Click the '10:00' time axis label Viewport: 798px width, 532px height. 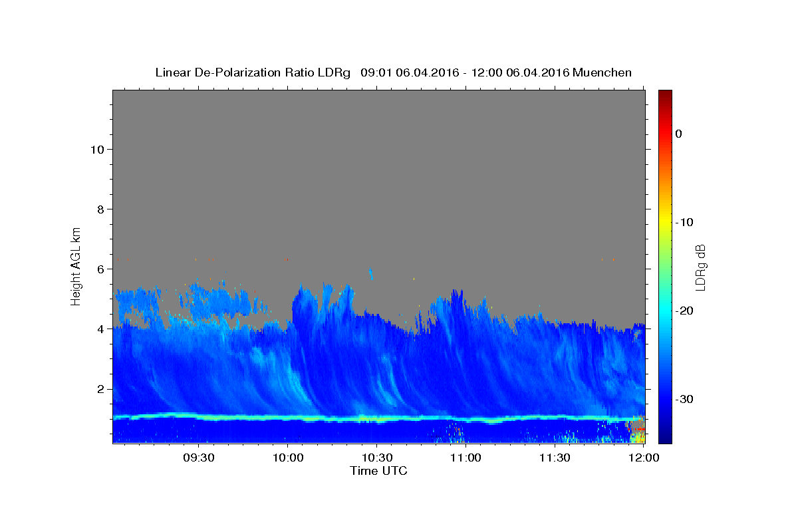(288, 458)
